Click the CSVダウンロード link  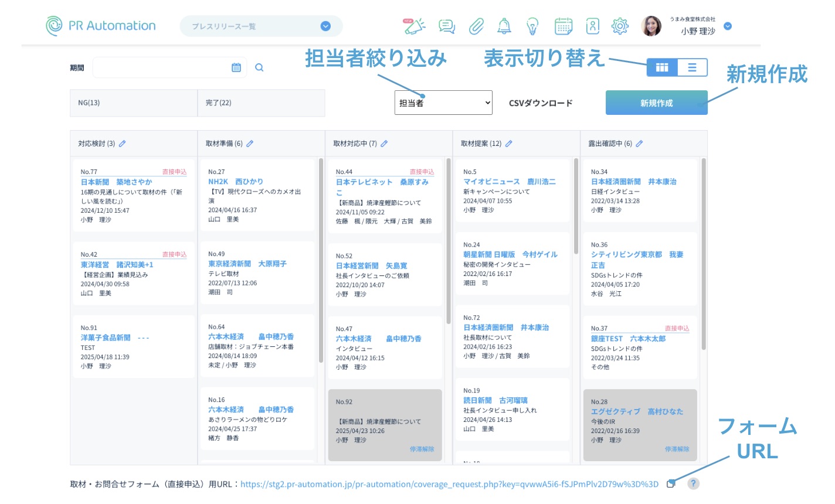541,103
